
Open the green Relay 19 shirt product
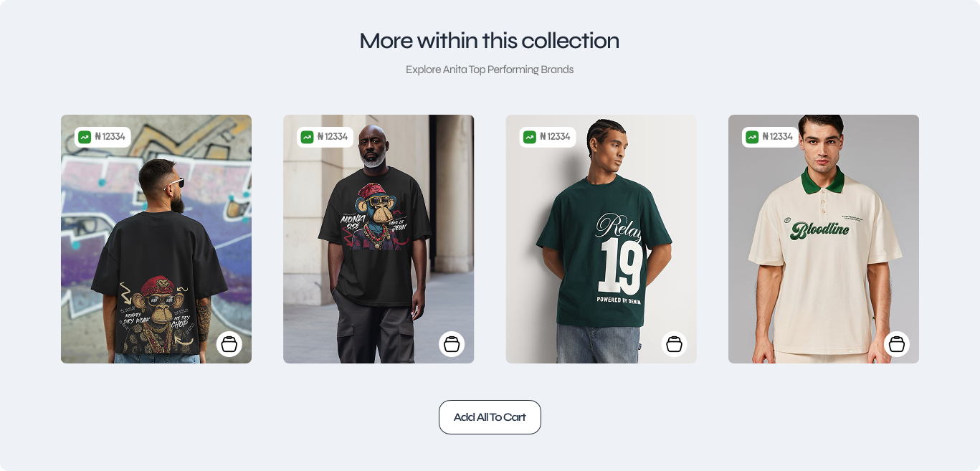[601, 239]
